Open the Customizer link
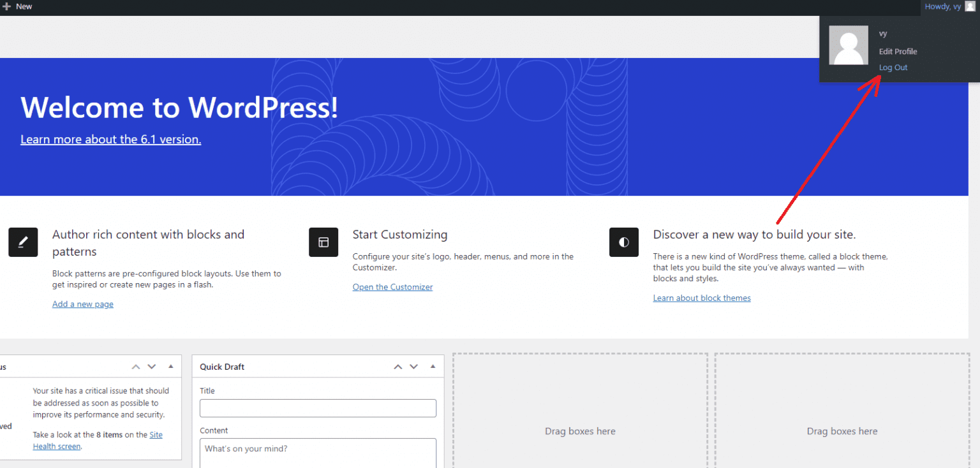Image resolution: width=980 pixels, height=468 pixels. (392, 287)
